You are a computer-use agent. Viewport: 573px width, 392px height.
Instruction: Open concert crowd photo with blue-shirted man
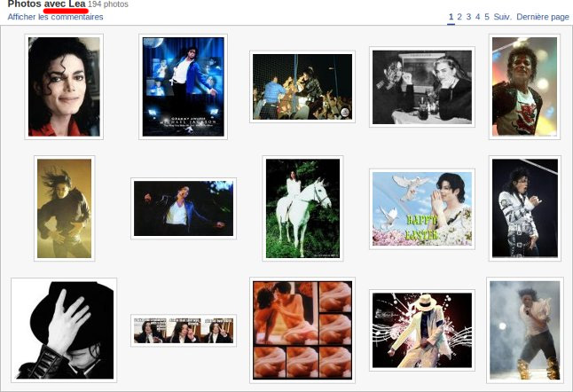tap(302, 87)
